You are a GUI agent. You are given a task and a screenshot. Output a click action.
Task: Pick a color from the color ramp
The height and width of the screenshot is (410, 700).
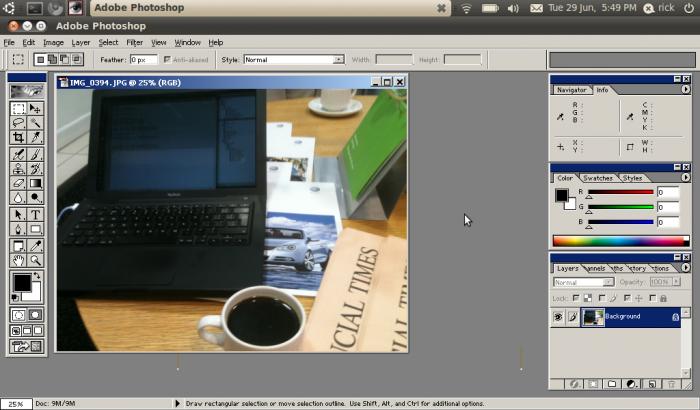tap(621, 241)
